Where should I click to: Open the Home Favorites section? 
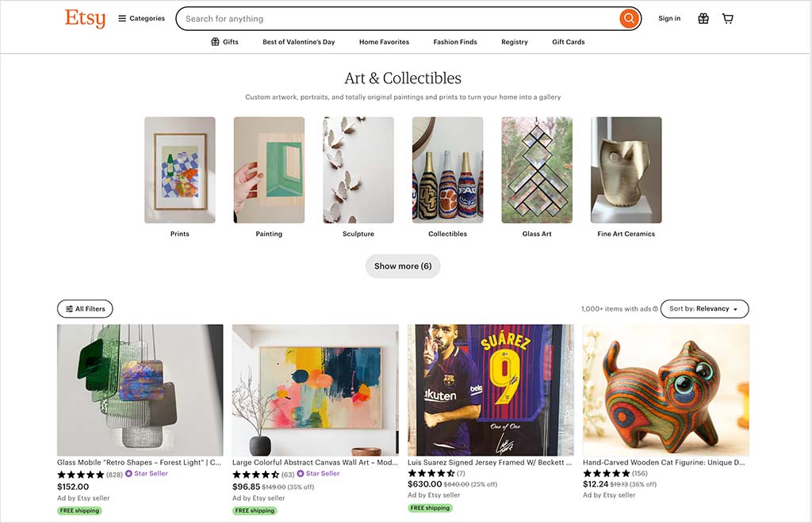click(x=384, y=41)
